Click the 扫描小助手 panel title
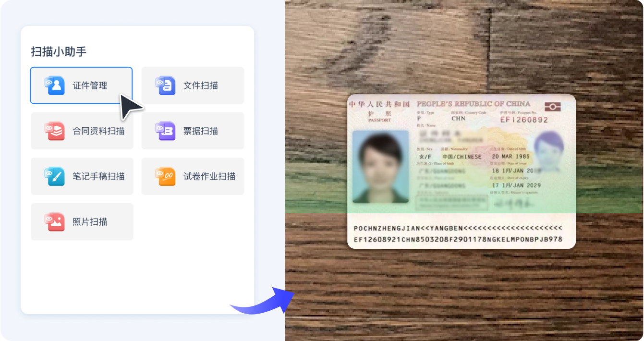 coord(59,52)
